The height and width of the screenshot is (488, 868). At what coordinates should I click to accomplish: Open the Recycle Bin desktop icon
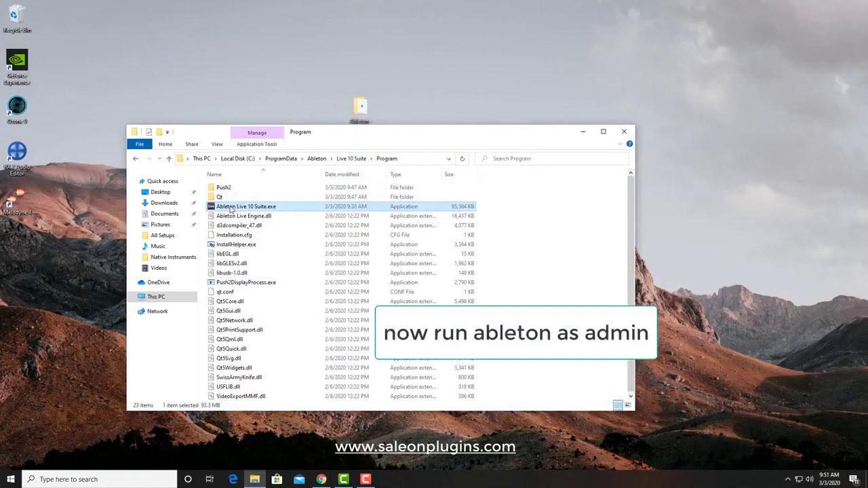[17, 19]
